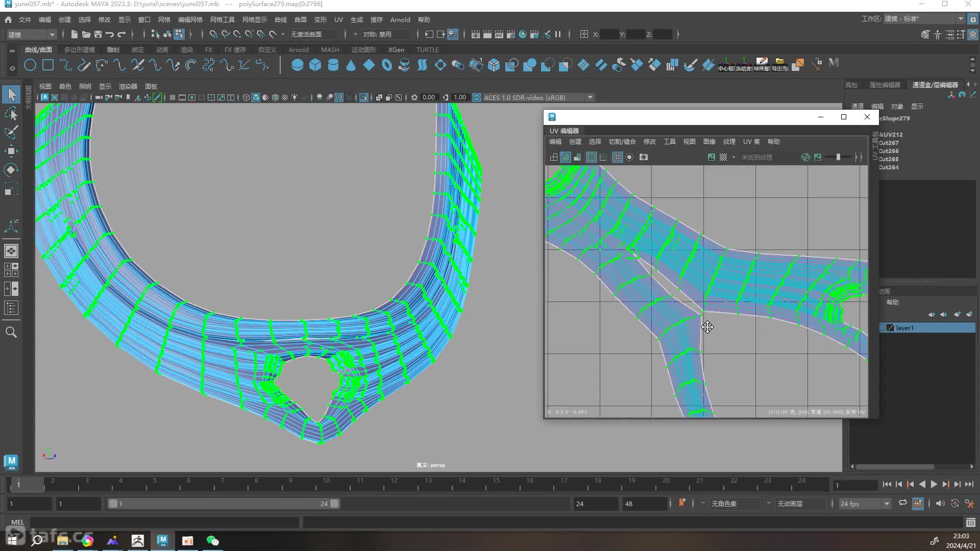
Task: Toggle viewport grid display icon
Action: [173, 97]
